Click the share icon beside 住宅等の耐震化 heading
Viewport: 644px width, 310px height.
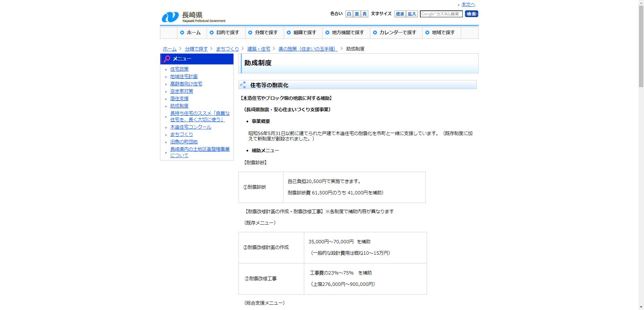243,85
